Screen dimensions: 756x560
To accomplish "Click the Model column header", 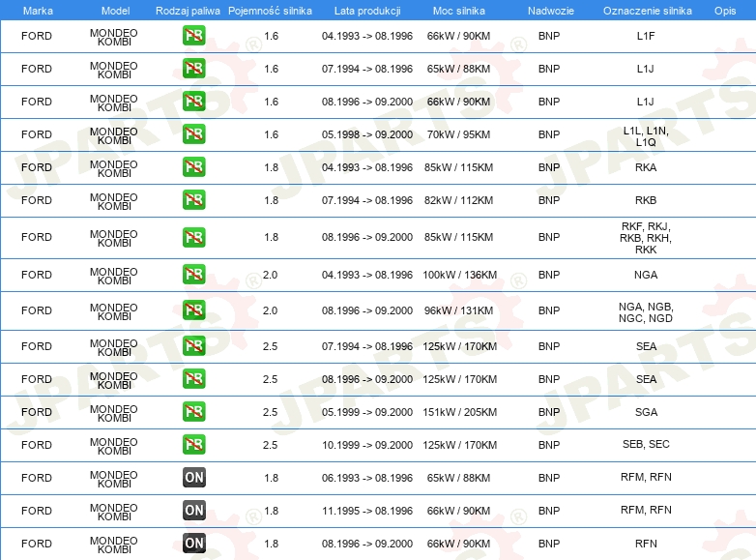I will [116, 11].
